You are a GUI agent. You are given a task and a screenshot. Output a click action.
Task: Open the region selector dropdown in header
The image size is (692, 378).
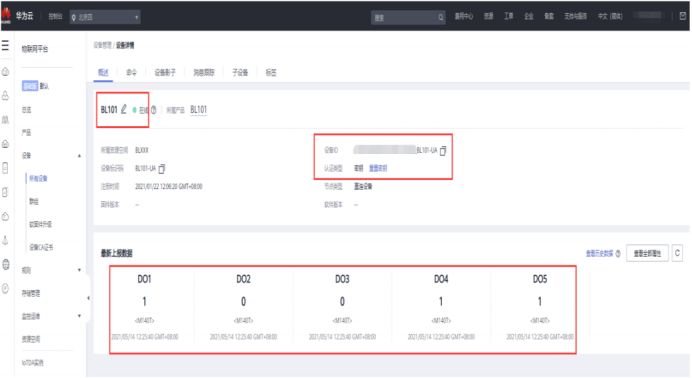(105, 17)
